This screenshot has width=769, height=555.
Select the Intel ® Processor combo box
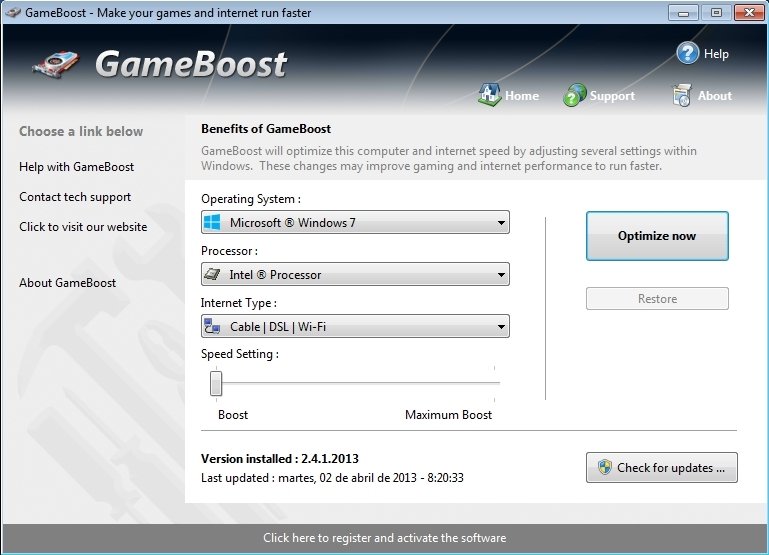click(x=355, y=274)
